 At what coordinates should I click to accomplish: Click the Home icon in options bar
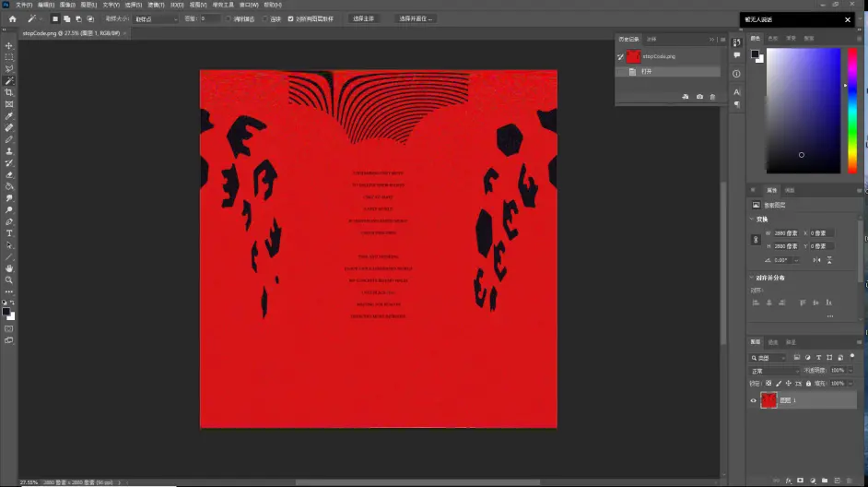tap(12, 18)
